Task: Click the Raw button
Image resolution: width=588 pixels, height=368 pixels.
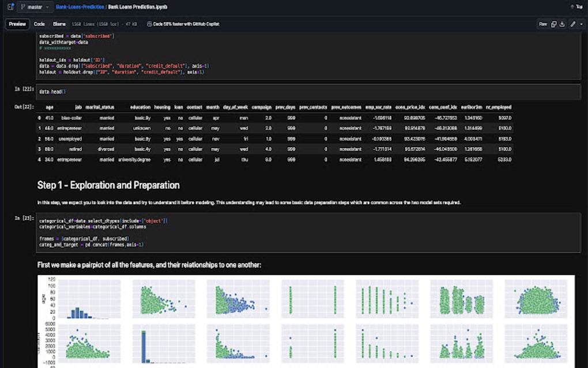Action: (543, 24)
